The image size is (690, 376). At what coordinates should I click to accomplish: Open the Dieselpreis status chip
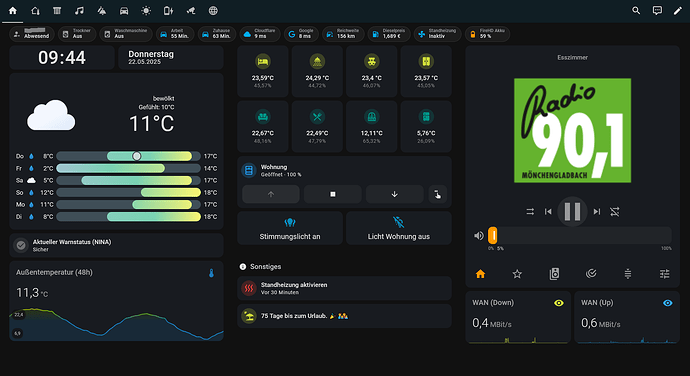pyautogui.click(x=389, y=34)
